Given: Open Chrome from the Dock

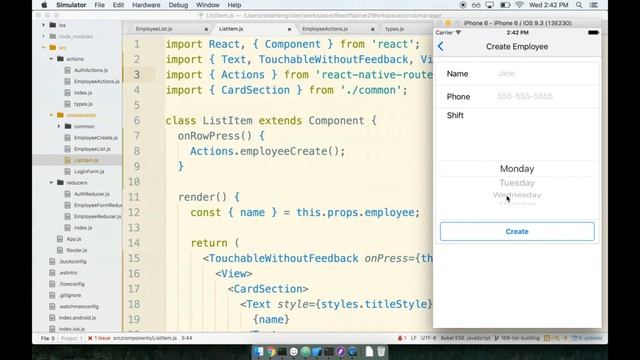Looking at the screenshot, I should [270, 351].
